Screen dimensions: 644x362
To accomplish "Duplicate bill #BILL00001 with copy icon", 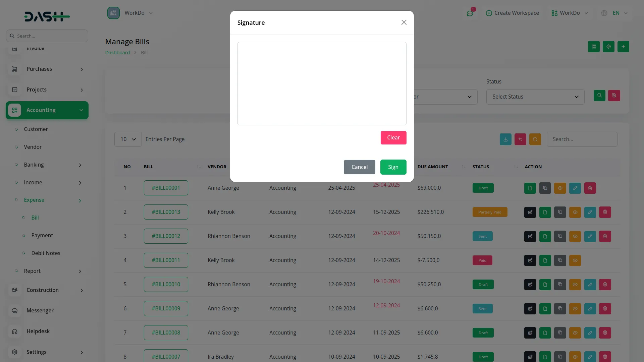I will click(545, 188).
